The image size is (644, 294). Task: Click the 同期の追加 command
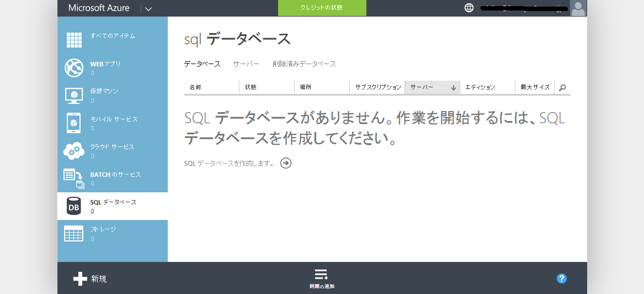click(x=322, y=279)
